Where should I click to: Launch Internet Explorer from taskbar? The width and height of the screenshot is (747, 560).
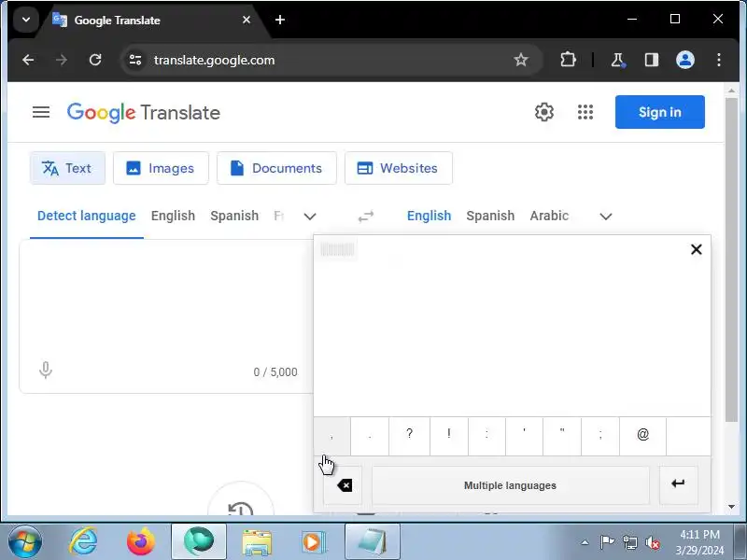[x=83, y=542]
